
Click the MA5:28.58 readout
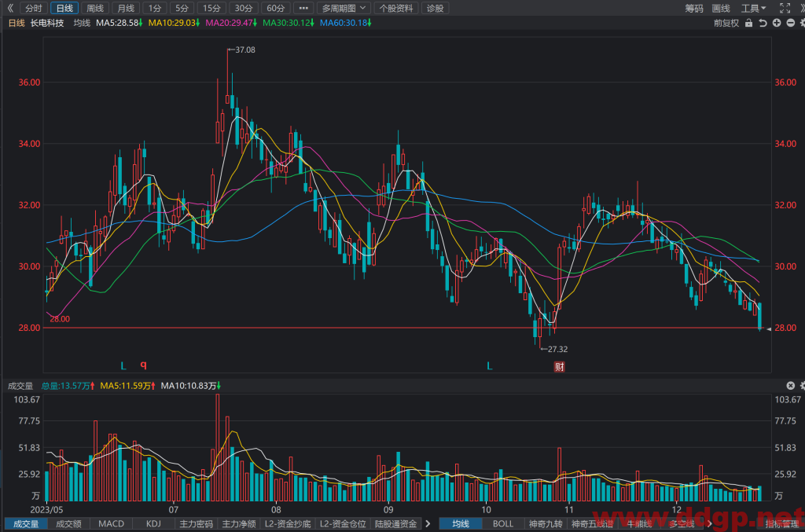coord(119,23)
